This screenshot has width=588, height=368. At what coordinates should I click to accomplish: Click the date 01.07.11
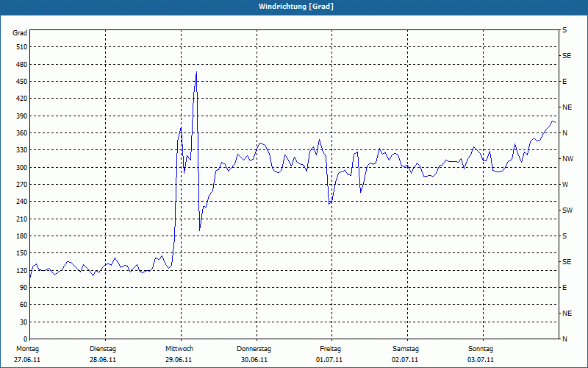point(329,360)
